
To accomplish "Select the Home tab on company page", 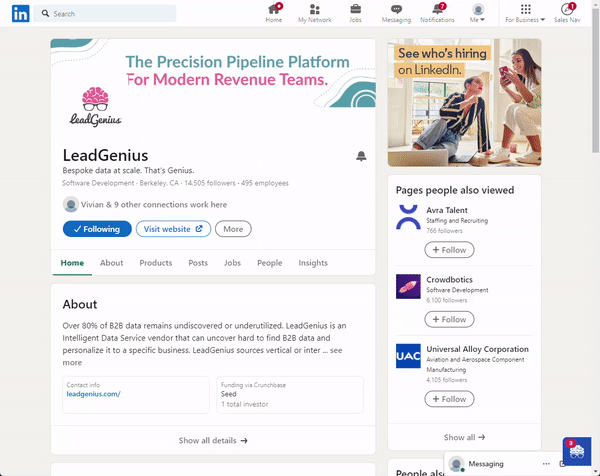I will click(x=72, y=263).
